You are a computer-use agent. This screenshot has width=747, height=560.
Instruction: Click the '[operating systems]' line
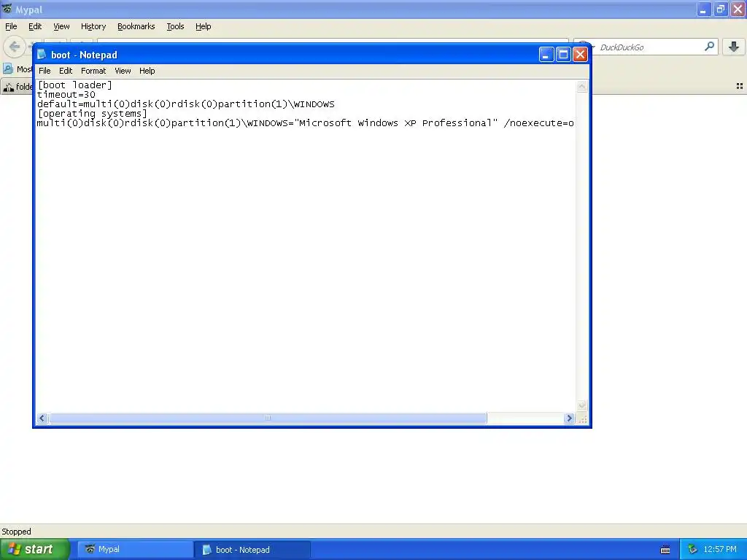[x=93, y=113]
